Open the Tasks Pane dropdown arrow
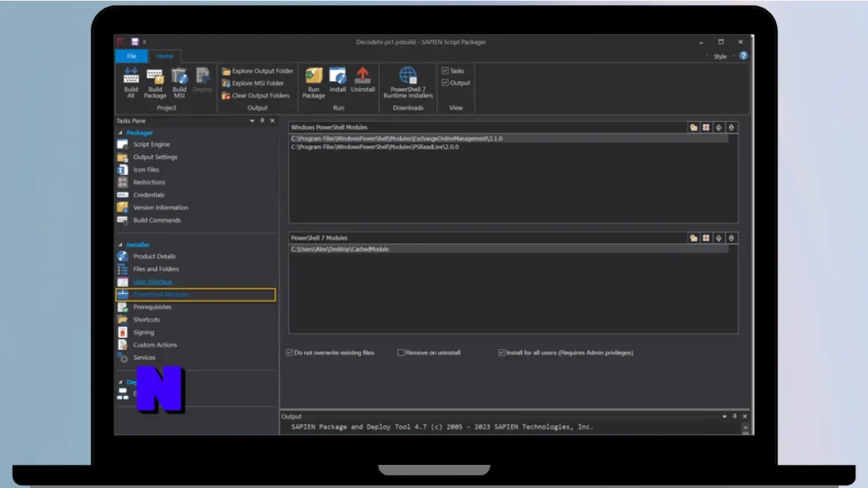This screenshot has height=488, width=868. (252, 120)
